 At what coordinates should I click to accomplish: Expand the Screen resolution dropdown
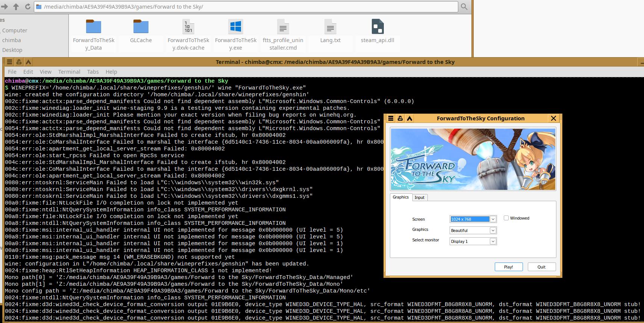pyautogui.click(x=493, y=219)
